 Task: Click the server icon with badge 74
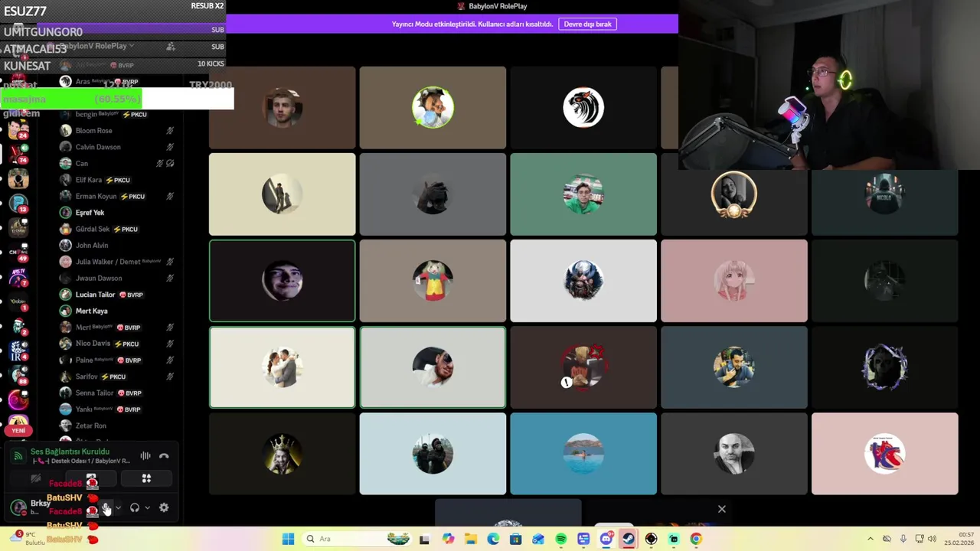pos(18,153)
